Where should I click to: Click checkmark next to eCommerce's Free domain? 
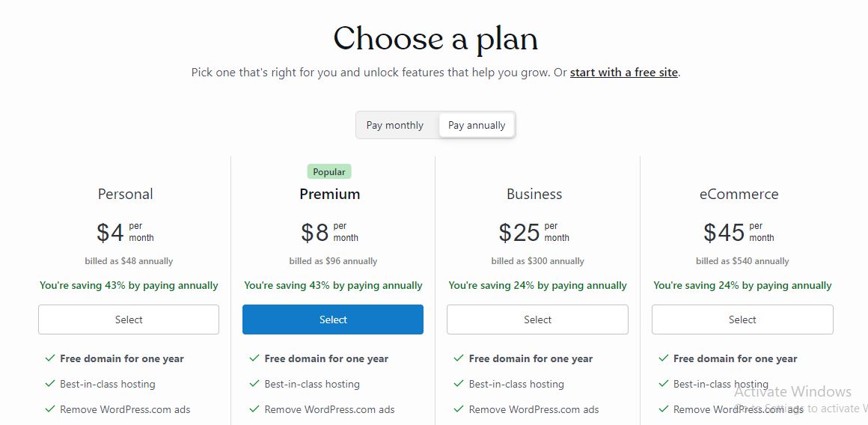(x=663, y=358)
